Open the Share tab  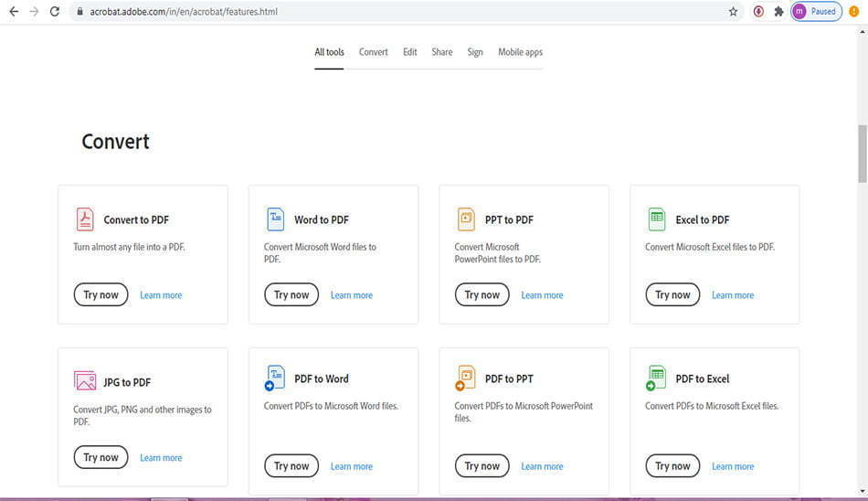coord(441,52)
